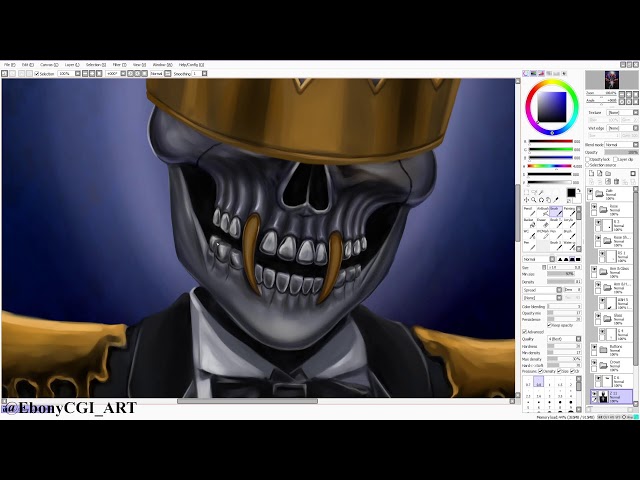Open the Canvas menu
Viewport: 640px width, 480px height.
click(49, 64)
